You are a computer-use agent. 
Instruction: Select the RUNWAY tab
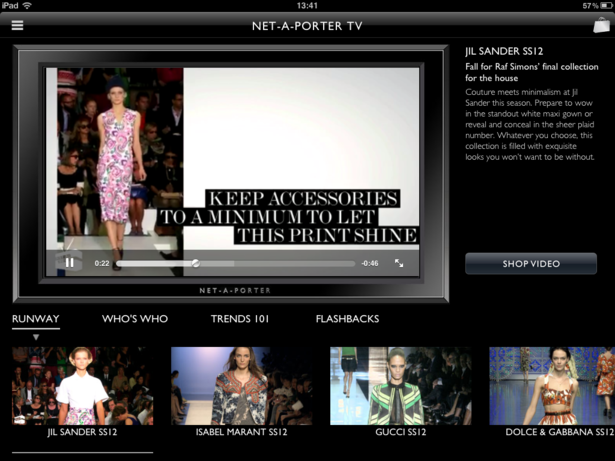coord(36,319)
